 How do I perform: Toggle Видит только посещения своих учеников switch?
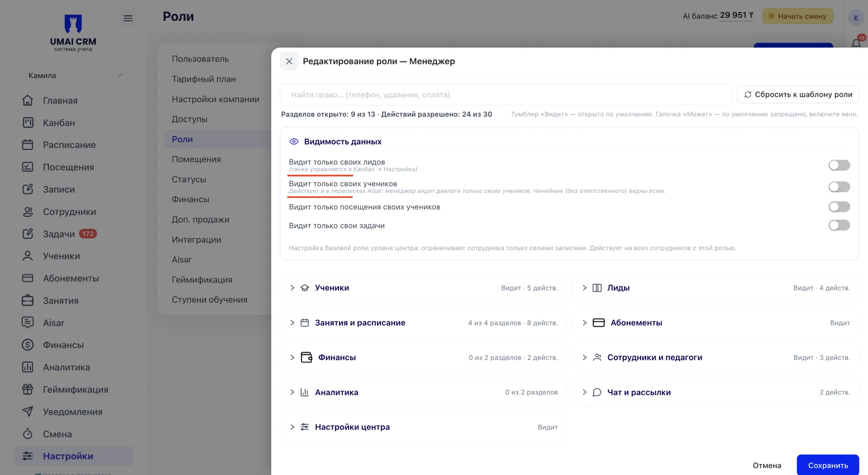coord(839,207)
